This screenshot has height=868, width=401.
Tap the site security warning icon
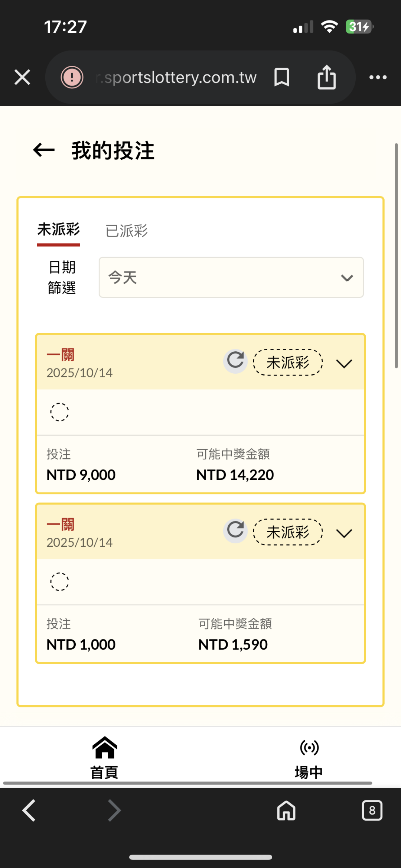click(72, 77)
